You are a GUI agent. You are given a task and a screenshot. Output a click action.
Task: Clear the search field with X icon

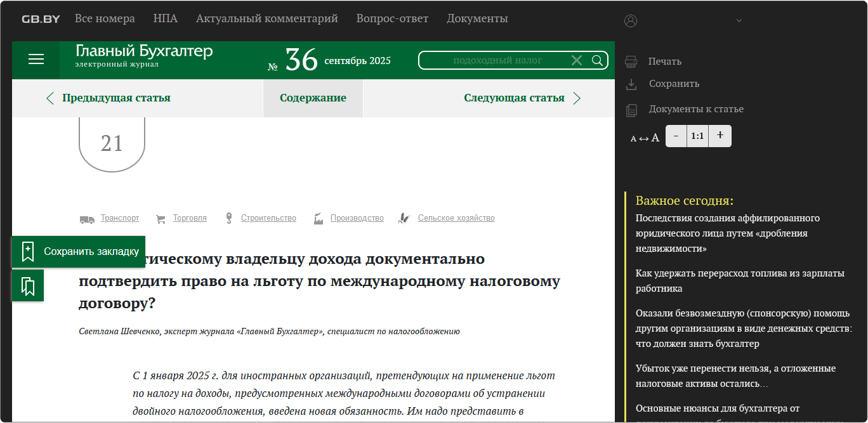click(576, 60)
